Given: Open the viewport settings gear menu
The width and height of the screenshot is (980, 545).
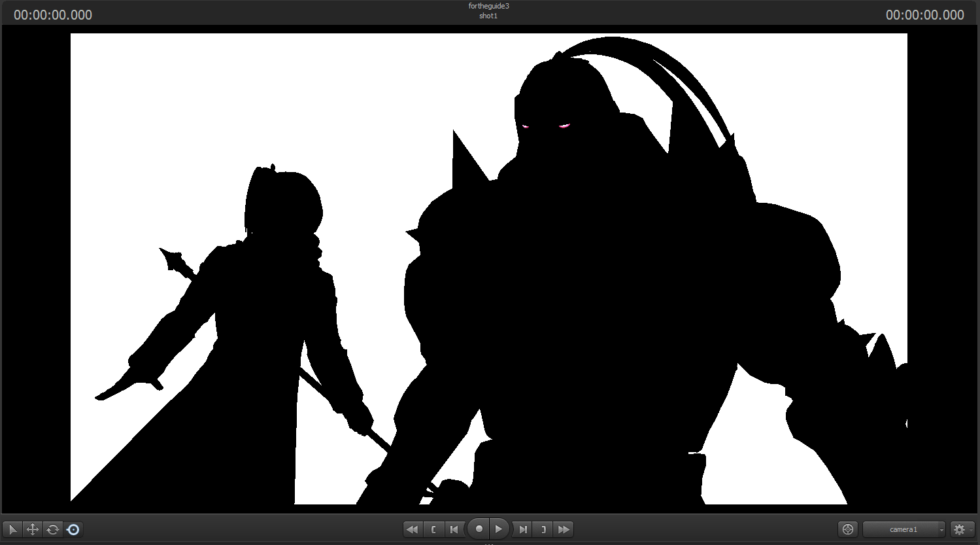Looking at the screenshot, I should pyautogui.click(x=962, y=529).
